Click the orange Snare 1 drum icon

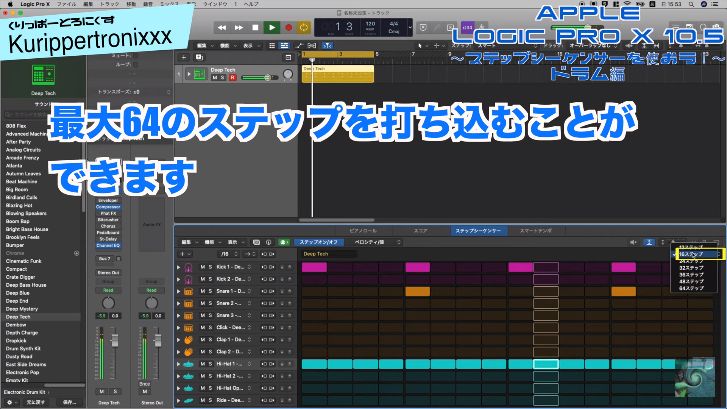(188, 292)
